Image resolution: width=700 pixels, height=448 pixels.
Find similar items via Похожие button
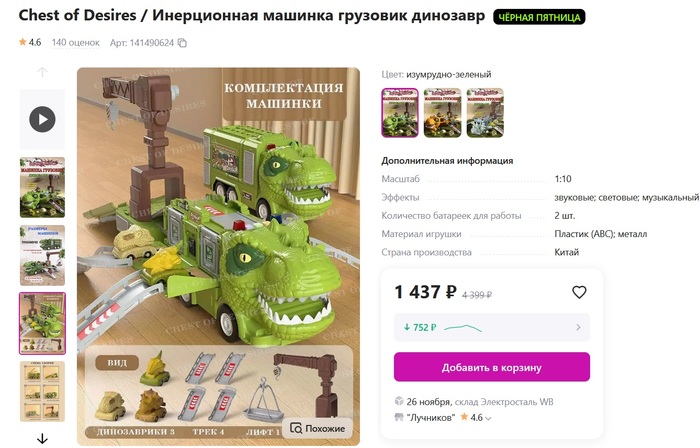(318, 428)
